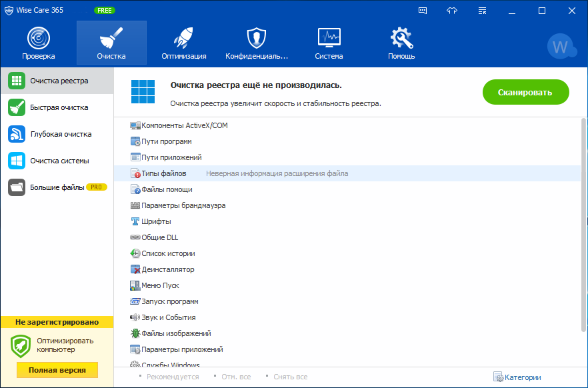Open Большие файлы PRO item
The height and width of the screenshot is (388, 588).
click(x=57, y=187)
